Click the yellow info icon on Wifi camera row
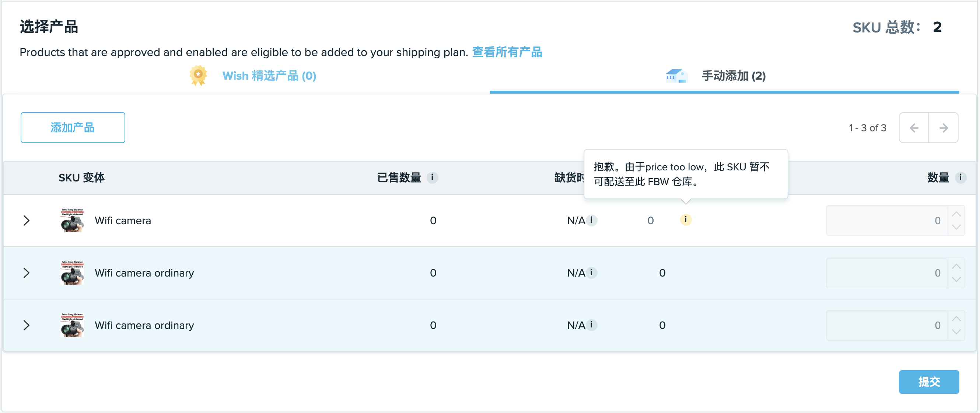Image resolution: width=980 pixels, height=413 pixels. [x=686, y=220]
